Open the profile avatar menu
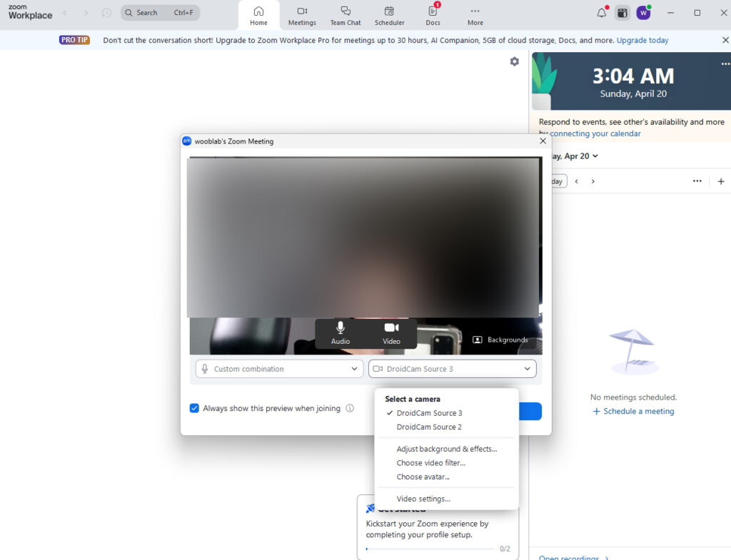Image resolution: width=731 pixels, height=560 pixels. [x=643, y=13]
